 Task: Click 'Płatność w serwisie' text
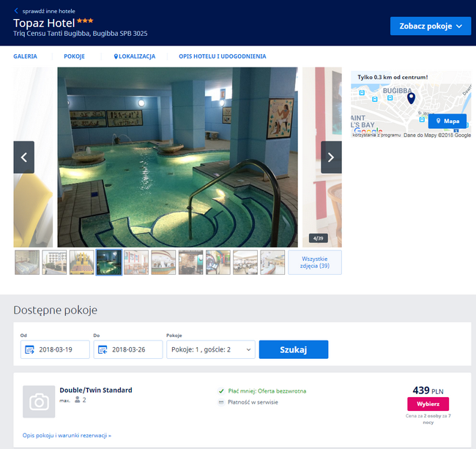(253, 402)
